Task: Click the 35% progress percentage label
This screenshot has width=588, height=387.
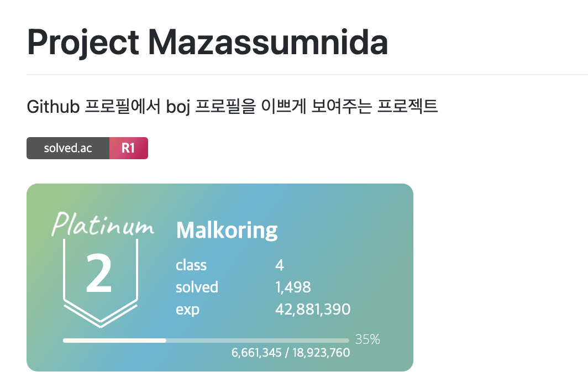Action: [368, 339]
